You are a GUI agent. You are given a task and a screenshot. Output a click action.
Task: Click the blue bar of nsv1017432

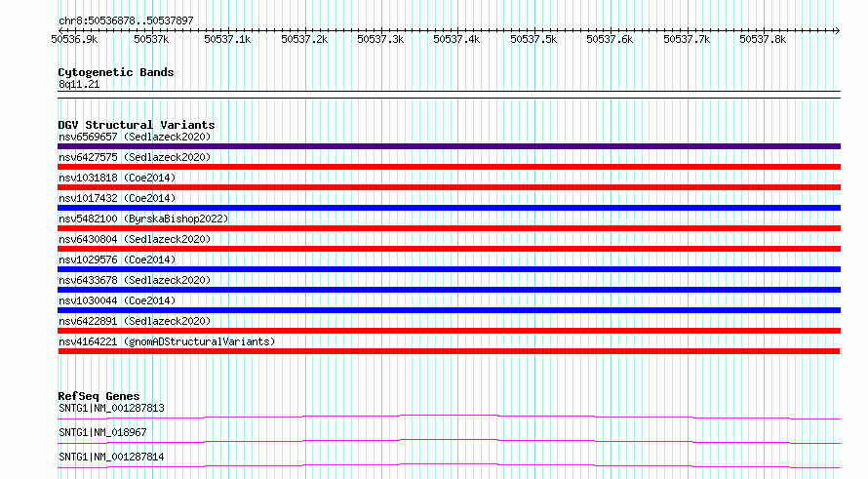click(449, 208)
